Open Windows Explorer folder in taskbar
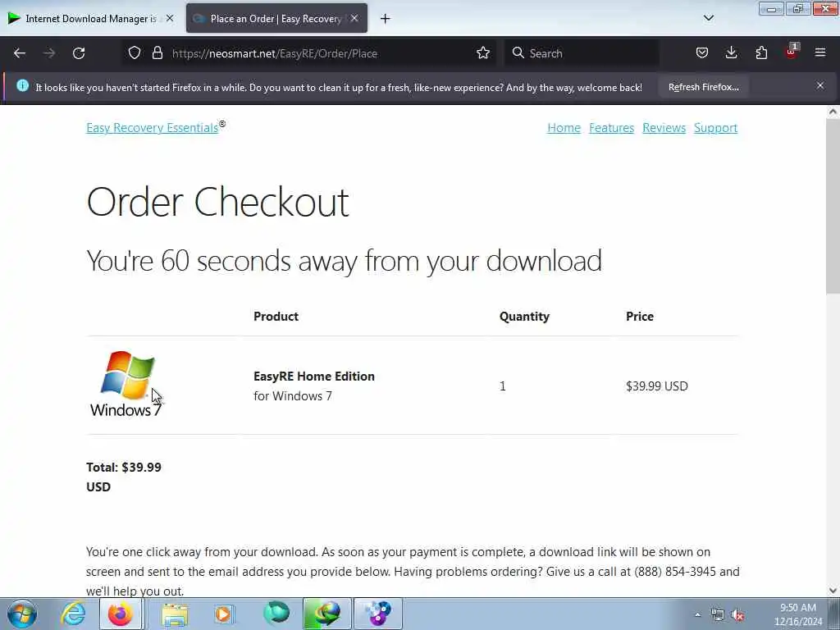This screenshot has height=630, width=840. click(176, 614)
